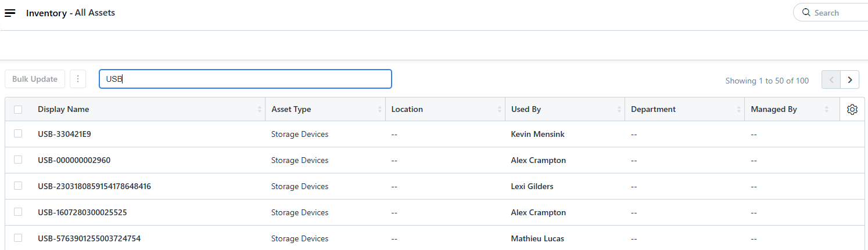Sort Used By column using arrows
The width and height of the screenshot is (868, 250).
tap(619, 109)
